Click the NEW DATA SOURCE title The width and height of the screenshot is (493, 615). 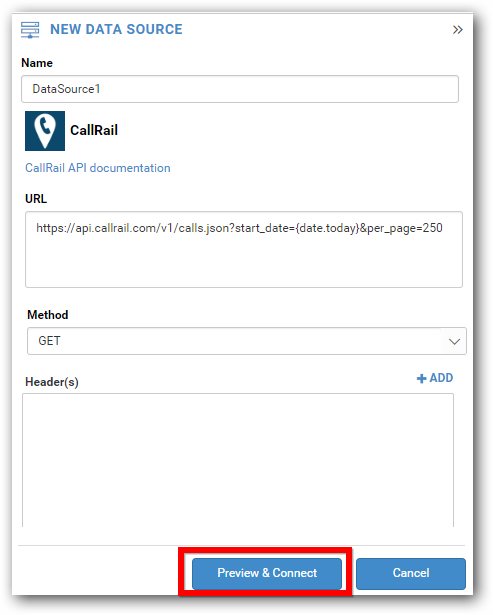(x=116, y=29)
